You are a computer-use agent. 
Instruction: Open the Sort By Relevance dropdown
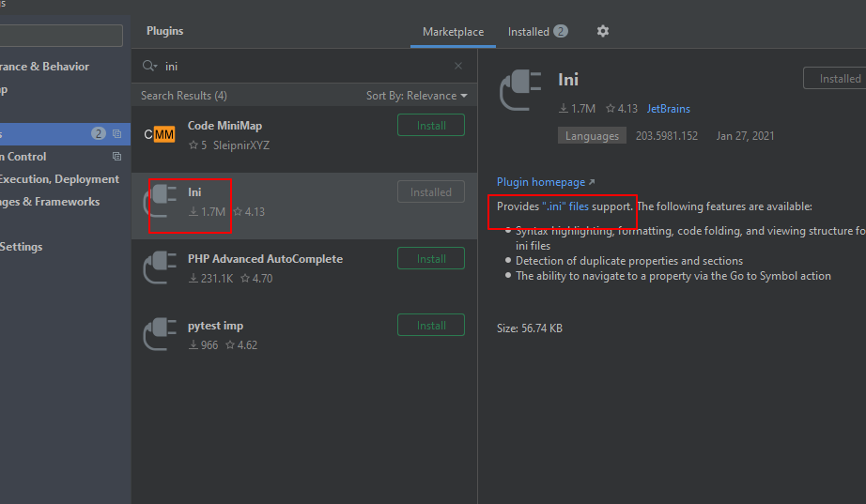(x=416, y=96)
